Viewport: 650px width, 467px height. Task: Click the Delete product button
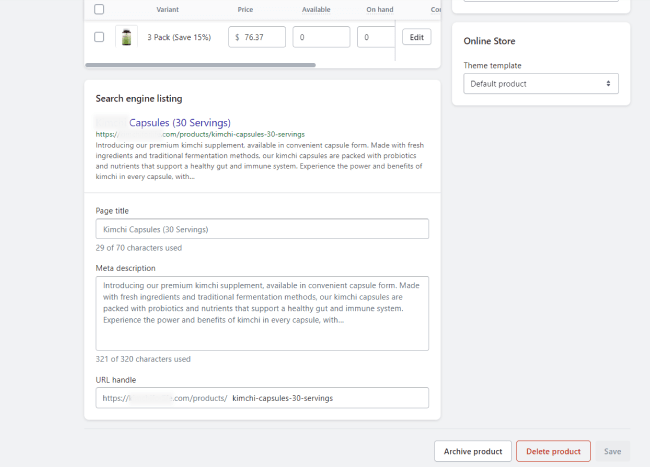pos(553,452)
